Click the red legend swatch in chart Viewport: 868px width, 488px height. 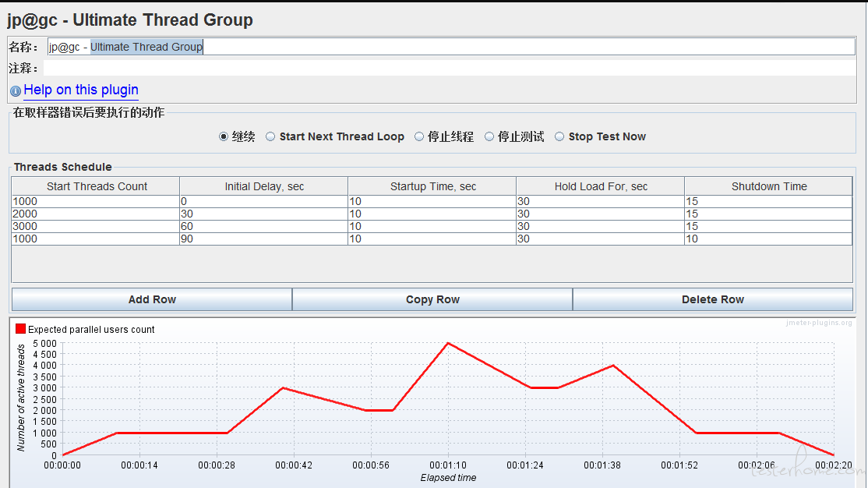(21, 329)
